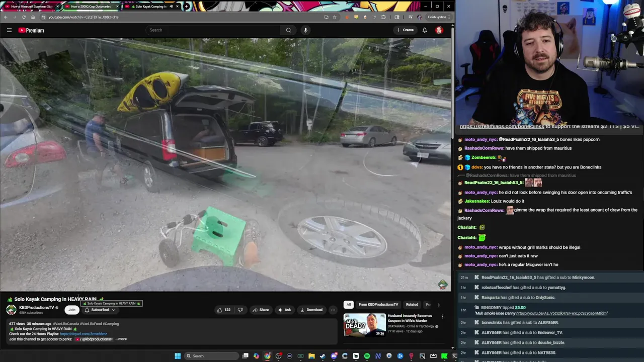Click the Create button
This screenshot has height=362, width=644.
click(405, 30)
